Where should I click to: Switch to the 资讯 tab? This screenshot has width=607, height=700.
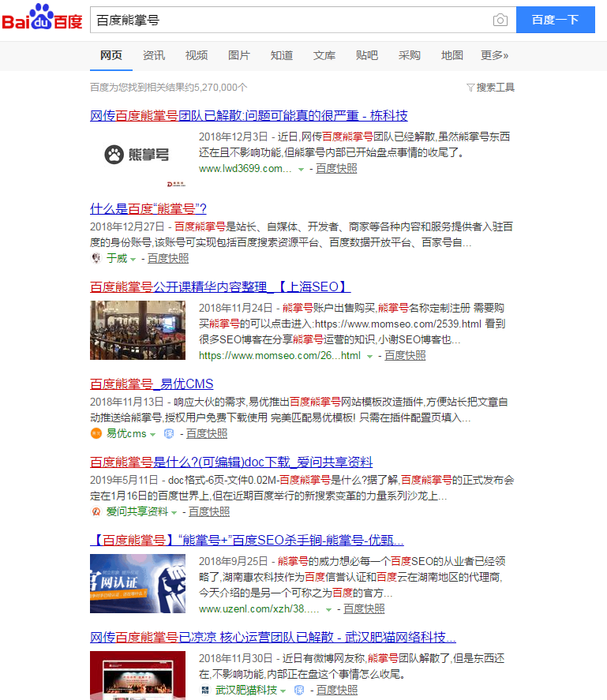point(154,55)
